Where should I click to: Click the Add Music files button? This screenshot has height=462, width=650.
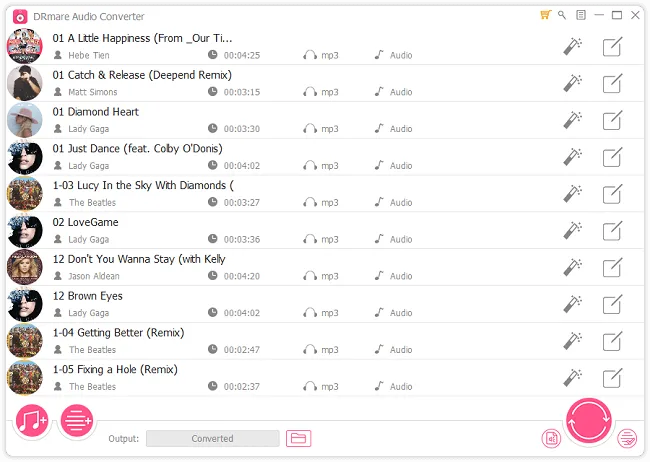[32, 421]
